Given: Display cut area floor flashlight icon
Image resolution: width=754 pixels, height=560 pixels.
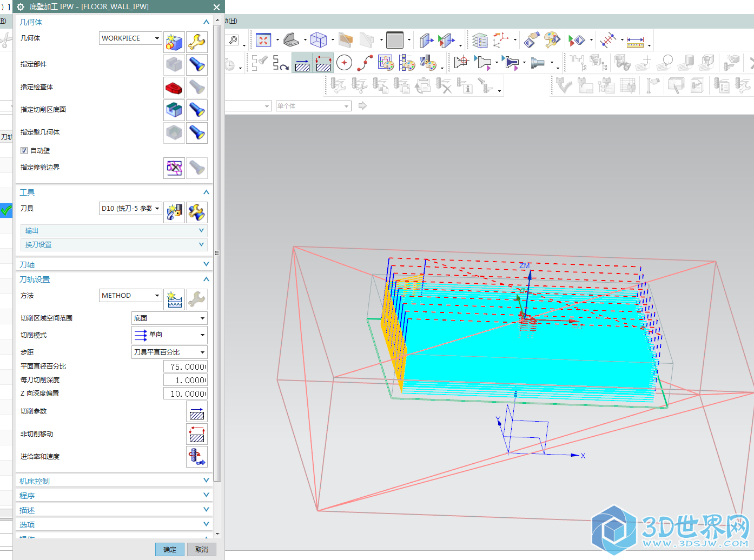Looking at the screenshot, I should pos(197,110).
